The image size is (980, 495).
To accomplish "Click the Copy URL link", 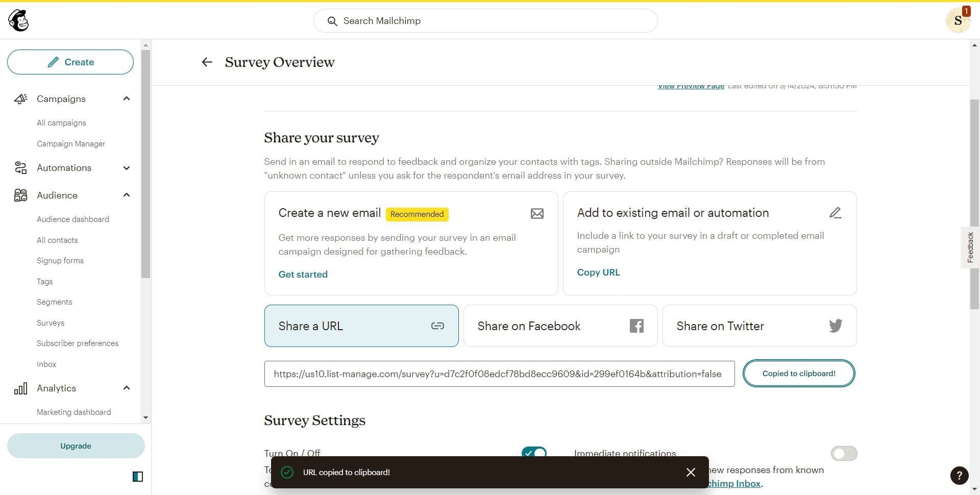I will 598,272.
